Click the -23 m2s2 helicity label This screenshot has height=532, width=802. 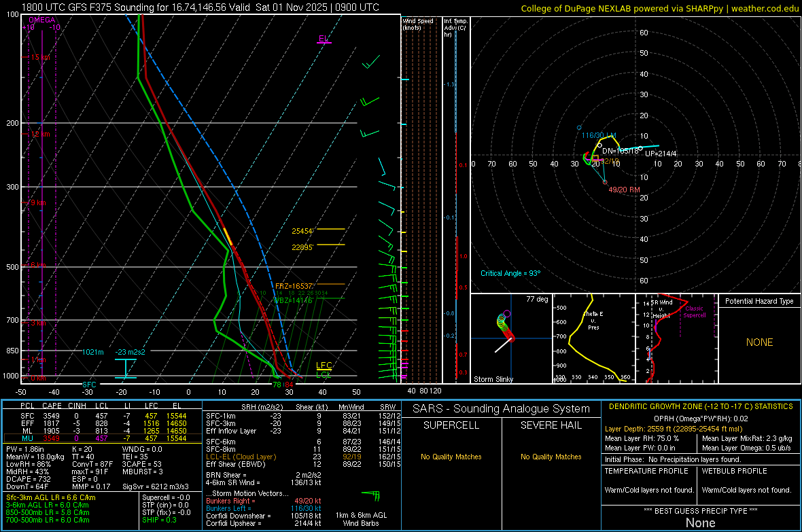point(130,352)
